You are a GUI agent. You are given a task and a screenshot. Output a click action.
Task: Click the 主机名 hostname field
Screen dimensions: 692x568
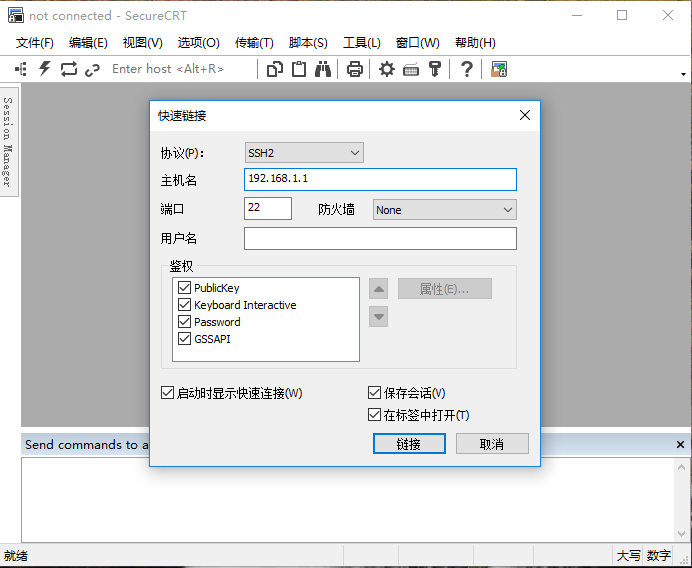380,179
